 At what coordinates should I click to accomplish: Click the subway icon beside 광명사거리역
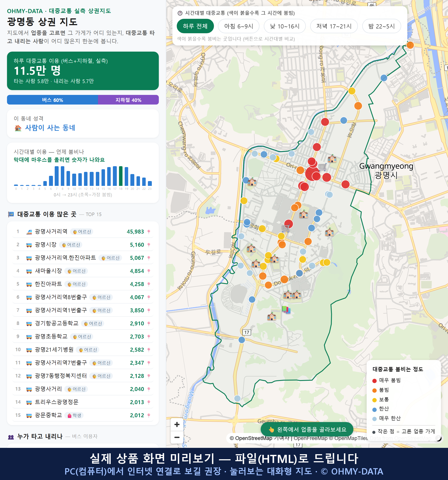coord(29,232)
